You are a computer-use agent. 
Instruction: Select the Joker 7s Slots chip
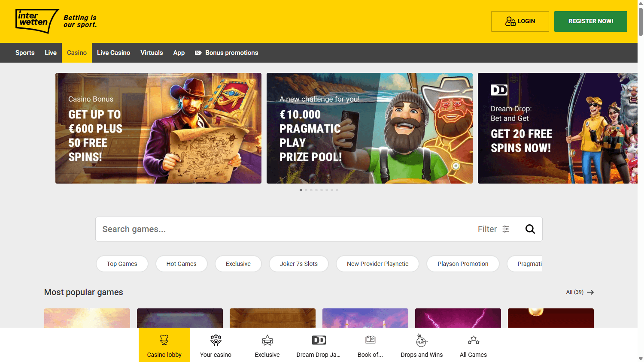pyautogui.click(x=299, y=264)
